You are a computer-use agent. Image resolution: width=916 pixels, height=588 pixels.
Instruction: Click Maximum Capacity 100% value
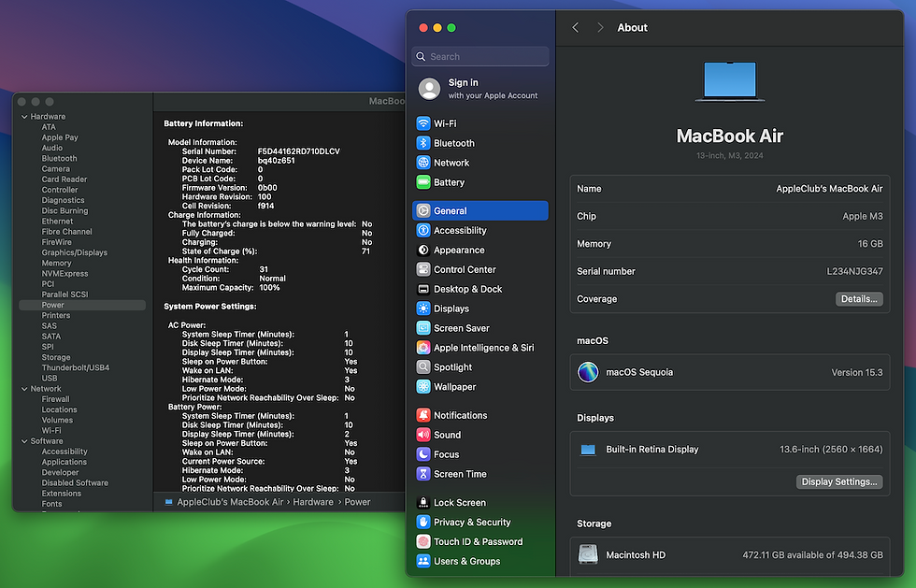coord(269,288)
